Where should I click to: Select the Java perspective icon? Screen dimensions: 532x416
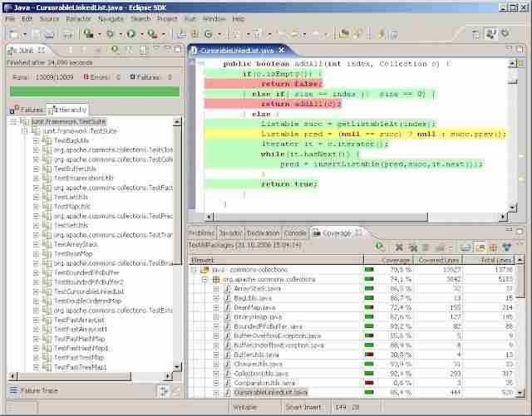(491, 33)
